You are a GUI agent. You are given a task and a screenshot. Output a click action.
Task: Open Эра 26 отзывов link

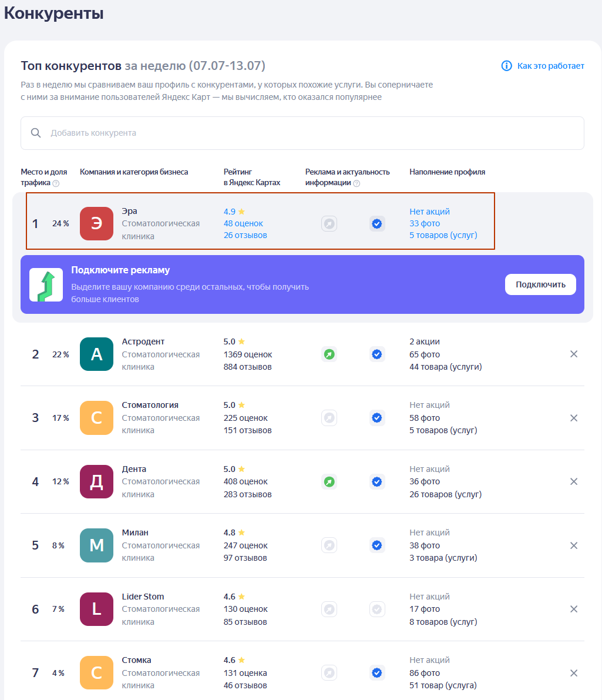pyautogui.click(x=245, y=235)
